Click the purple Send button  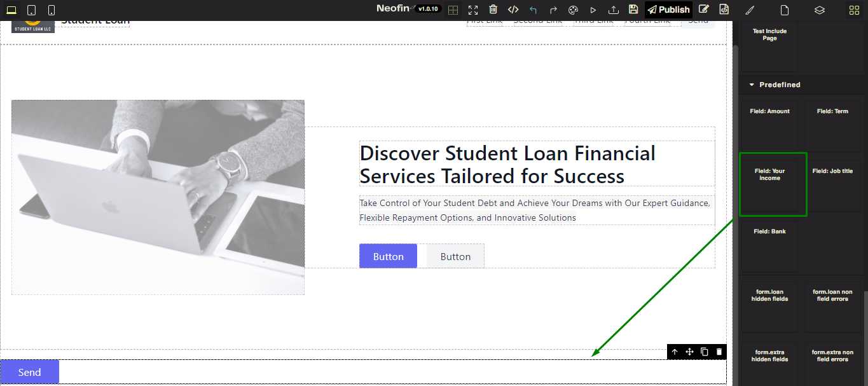coord(30,372)
